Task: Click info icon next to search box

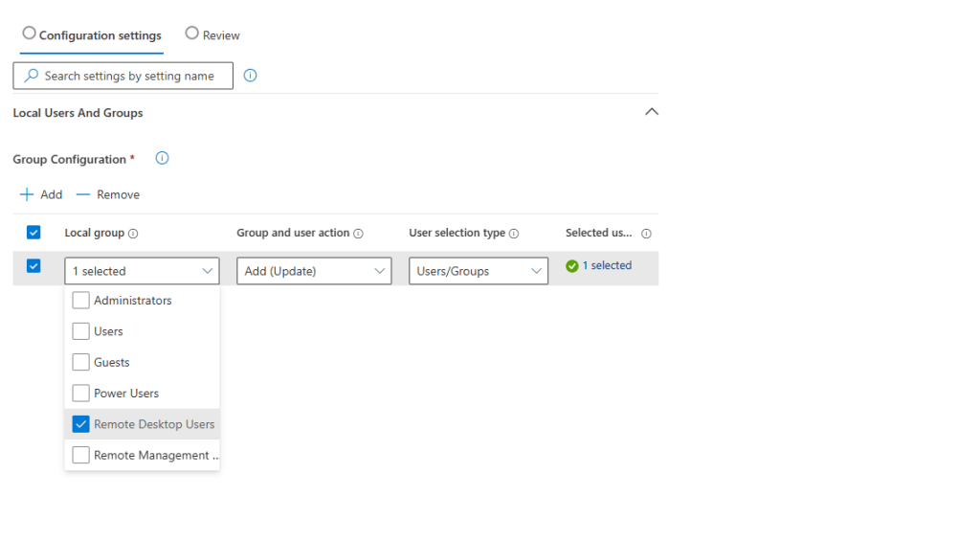Action: point(251,76)
